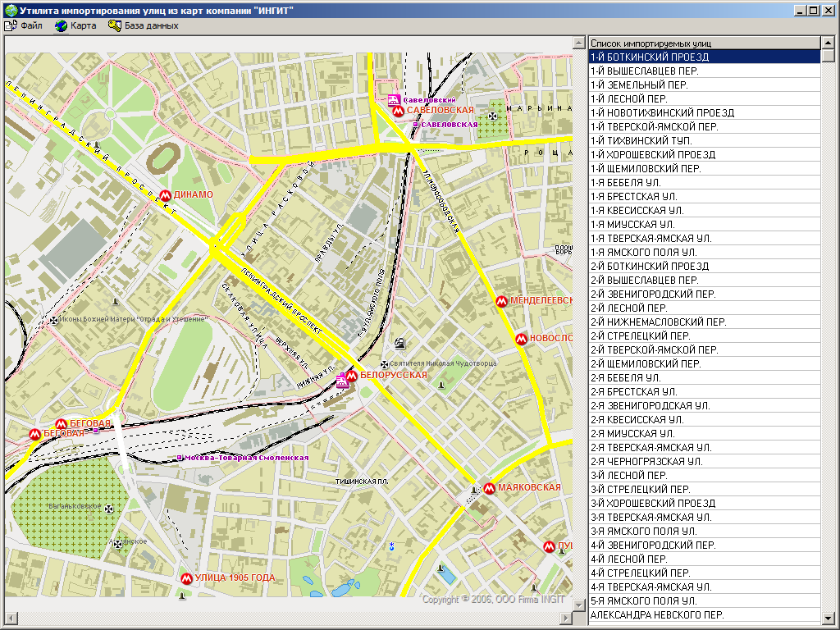Open the Карта menu
This screenshot has width=840, height=630.
tap(75, 25)
